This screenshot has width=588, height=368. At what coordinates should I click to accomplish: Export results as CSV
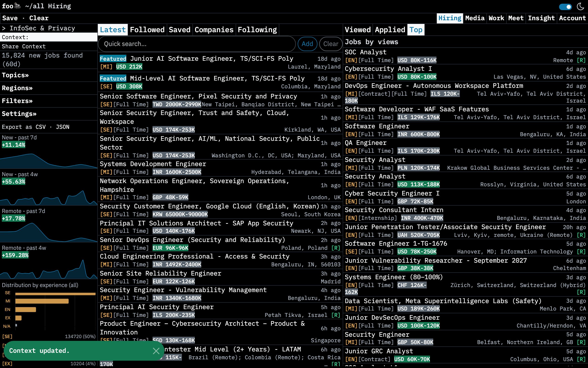pos(40,127)
